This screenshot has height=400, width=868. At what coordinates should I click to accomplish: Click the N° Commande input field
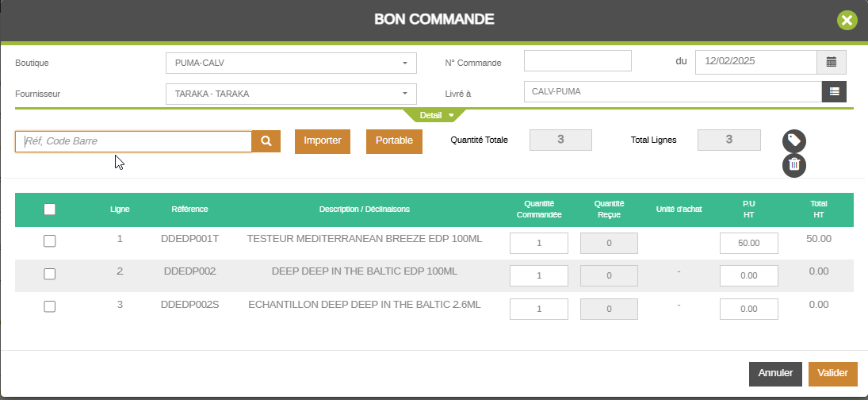click(x=577, y=61)
